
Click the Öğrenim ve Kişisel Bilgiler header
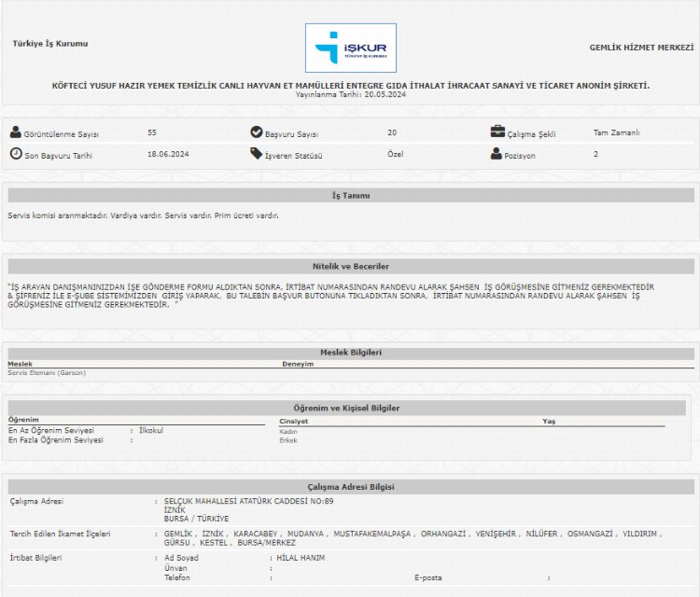point(347,409)
